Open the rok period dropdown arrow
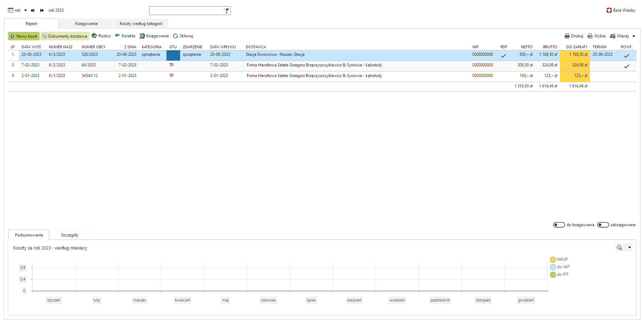This screenshot has height=323, width=644. 26,10
